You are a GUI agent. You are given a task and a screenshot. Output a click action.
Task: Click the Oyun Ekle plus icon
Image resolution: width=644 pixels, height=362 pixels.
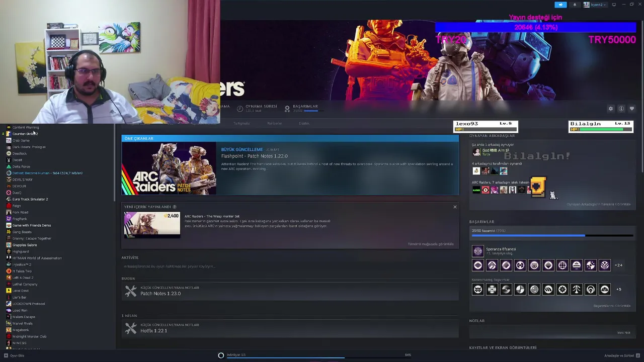(x=5, y=355)
